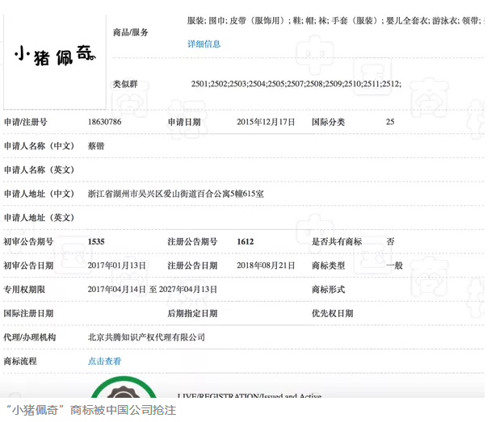Screen dimensions: 504x422
Task: Select the application number 18630786
Action: (x=104, y=122)
